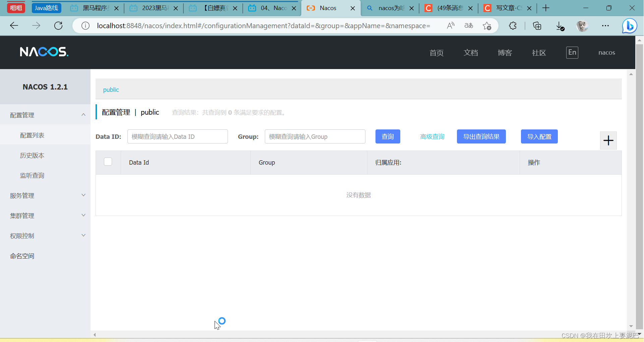644x342 pixels.
Task: Go back with browser back arrow
Action: pyautogui.click(x=14, y=25)
